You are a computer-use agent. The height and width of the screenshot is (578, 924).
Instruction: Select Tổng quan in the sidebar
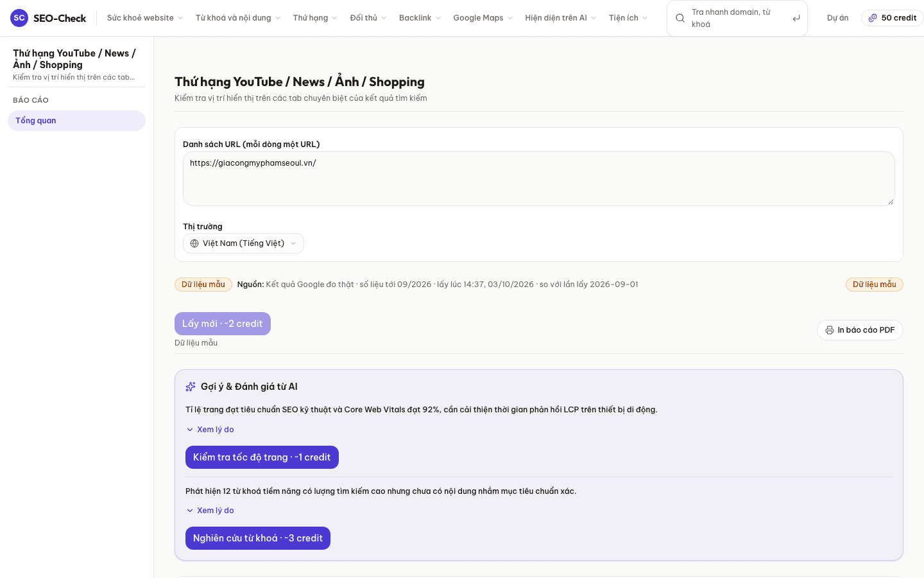[x=76, y=121]
